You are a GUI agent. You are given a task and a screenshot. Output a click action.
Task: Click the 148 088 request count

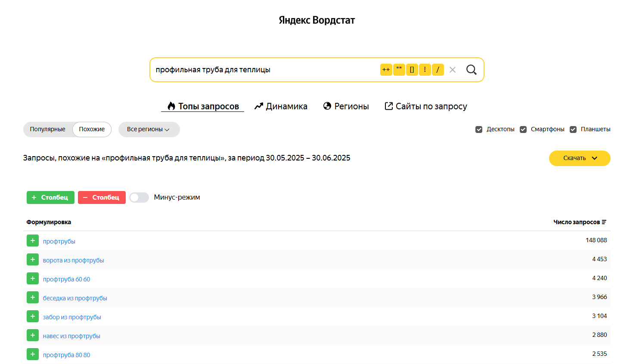pos(596,240)
